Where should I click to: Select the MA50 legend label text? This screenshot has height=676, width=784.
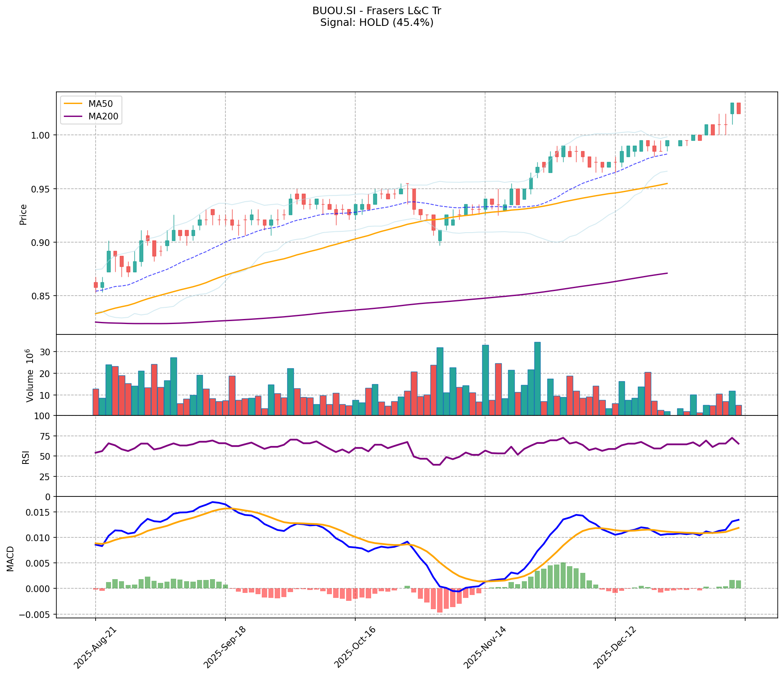tap(100, 104)
